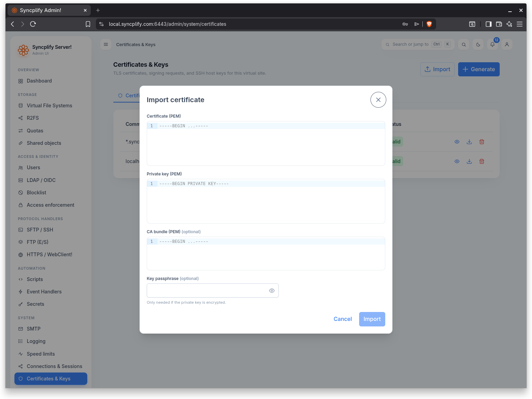
Task: Toggle browser sidebar panel icon
Action: [488, 24]
